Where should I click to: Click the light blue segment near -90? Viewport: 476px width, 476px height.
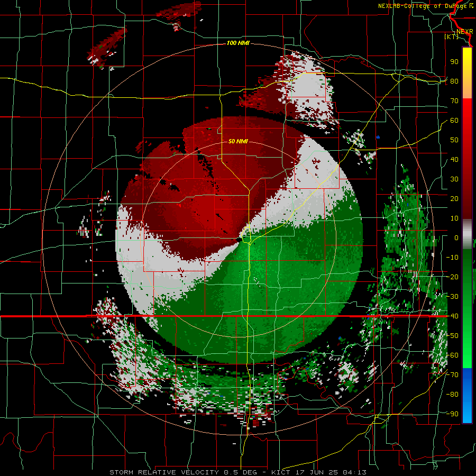[x=467, y=413]
